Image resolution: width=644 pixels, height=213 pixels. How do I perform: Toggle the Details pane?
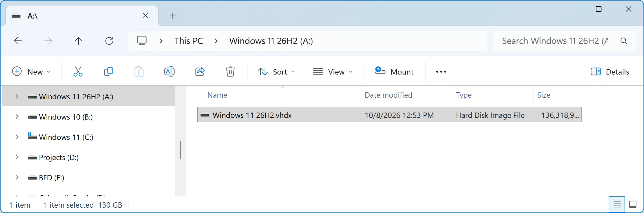610,72
